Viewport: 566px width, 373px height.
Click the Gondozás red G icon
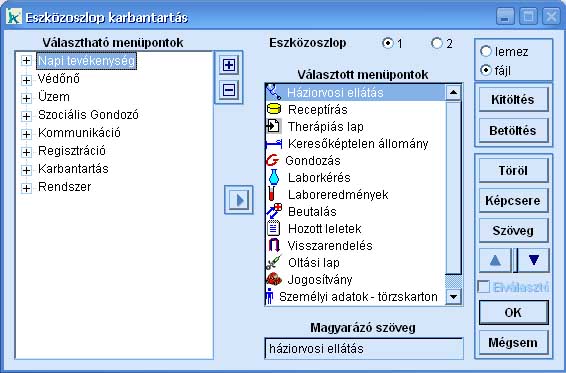pyautogui.click(x=272, y=160)
